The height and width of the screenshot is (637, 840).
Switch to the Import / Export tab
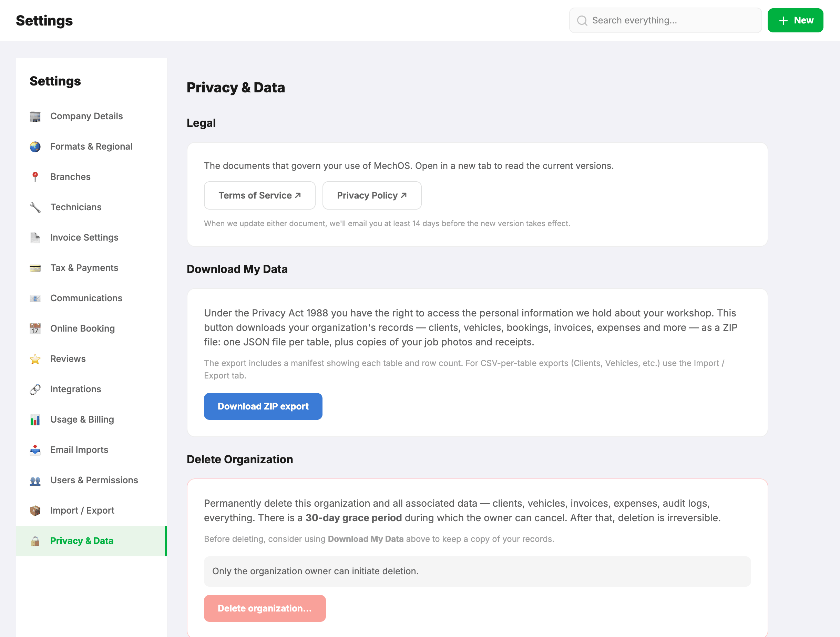point(91,511)
